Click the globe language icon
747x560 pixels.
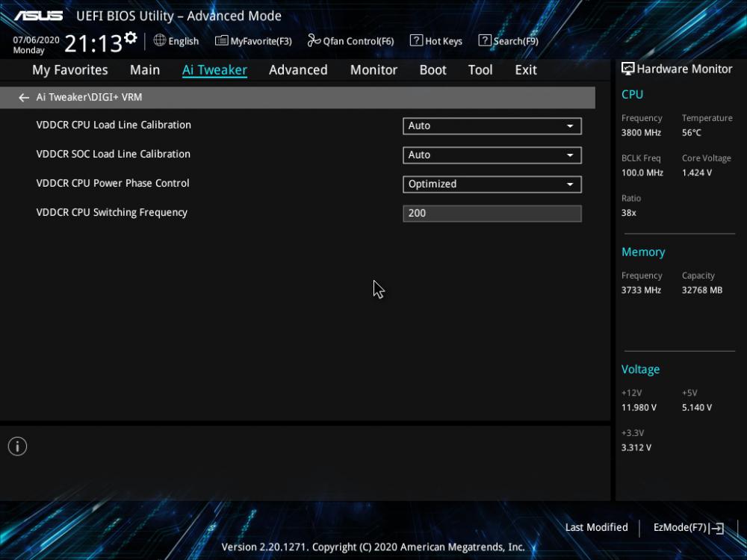160,40
